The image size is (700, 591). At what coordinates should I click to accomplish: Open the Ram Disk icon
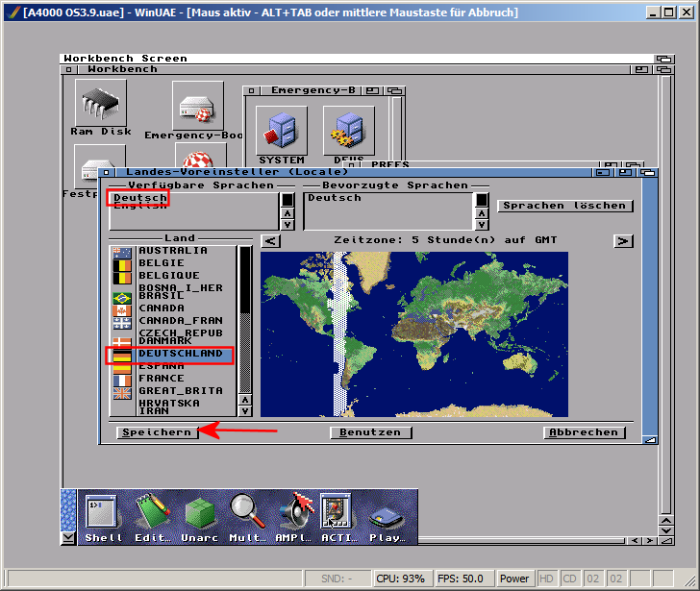(100, 103)
